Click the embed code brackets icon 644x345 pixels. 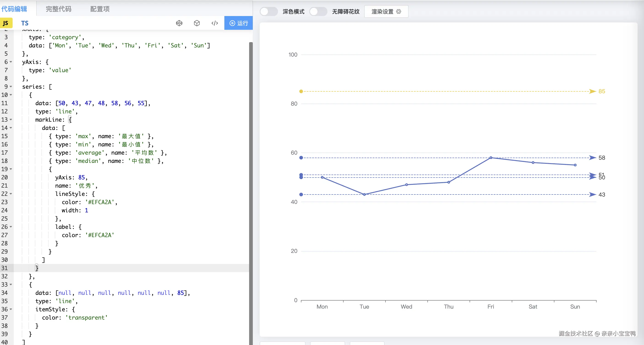click(x=215, y=23)
